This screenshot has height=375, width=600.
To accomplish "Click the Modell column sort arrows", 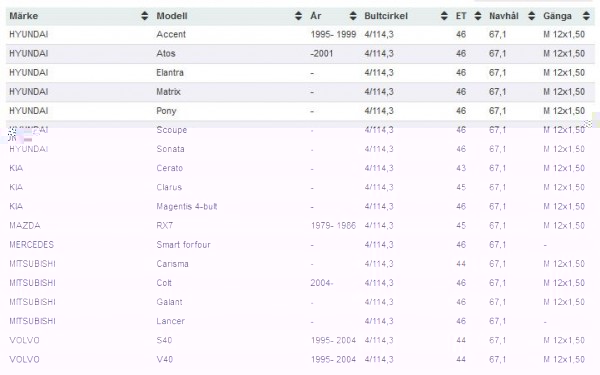I will (x=298, y=16).
